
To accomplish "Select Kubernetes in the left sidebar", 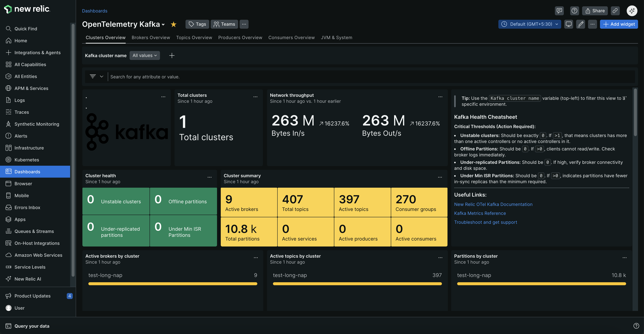I will [26, 160].
